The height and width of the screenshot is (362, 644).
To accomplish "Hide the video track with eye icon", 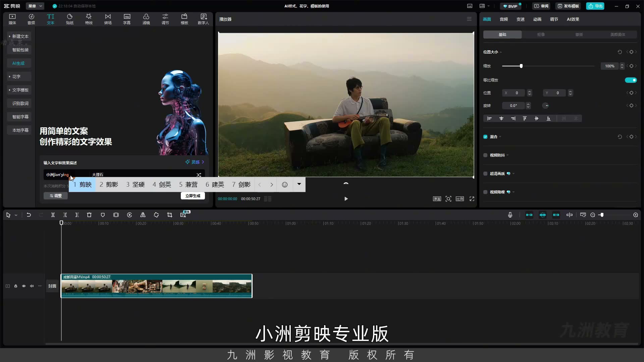I will coord(24,286).
